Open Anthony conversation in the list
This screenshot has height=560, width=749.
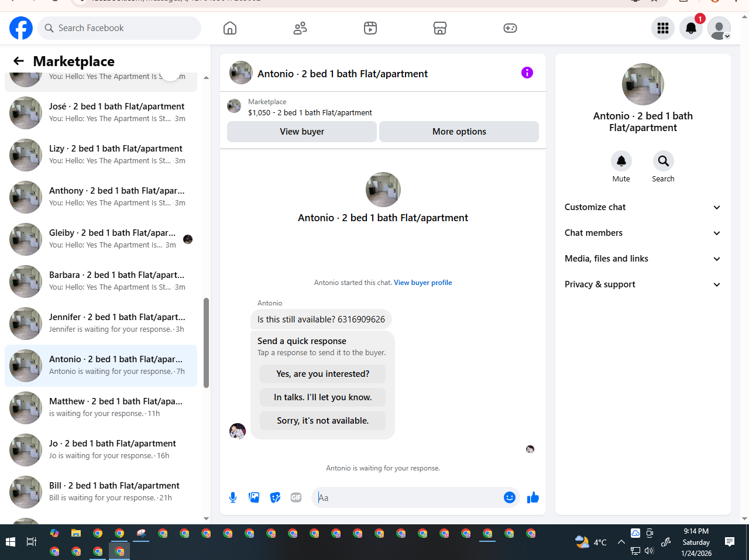click(101, 197)
